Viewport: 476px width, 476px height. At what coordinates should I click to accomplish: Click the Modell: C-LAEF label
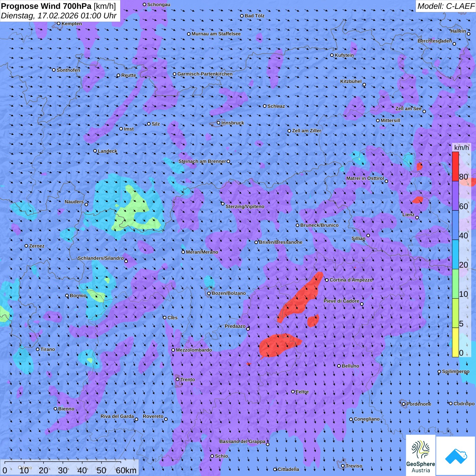[x=446, y=6]
